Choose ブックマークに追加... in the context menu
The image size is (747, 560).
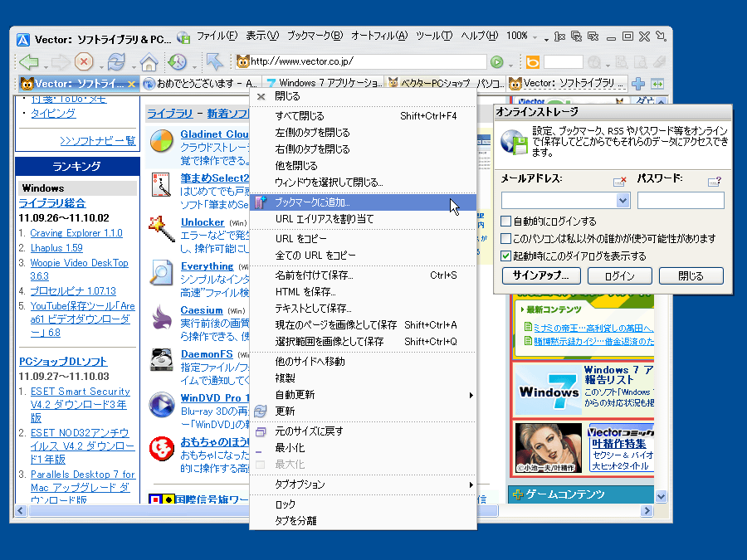click(x=363, y=202)
